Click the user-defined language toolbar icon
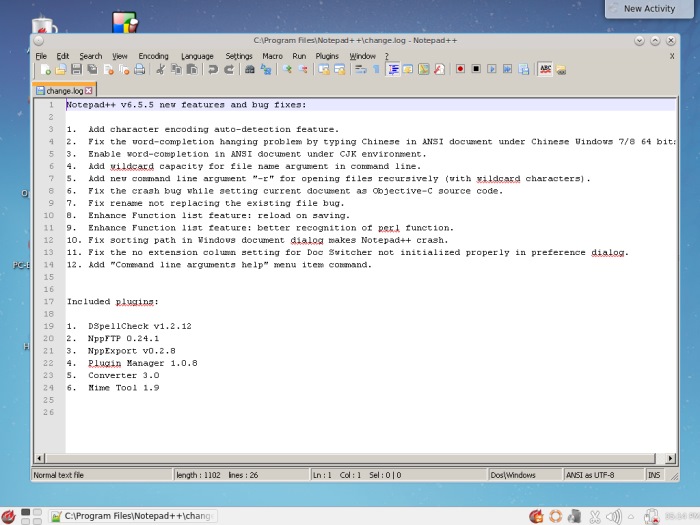The height and width of the screenshot is (525, 700). coord(408,69)
